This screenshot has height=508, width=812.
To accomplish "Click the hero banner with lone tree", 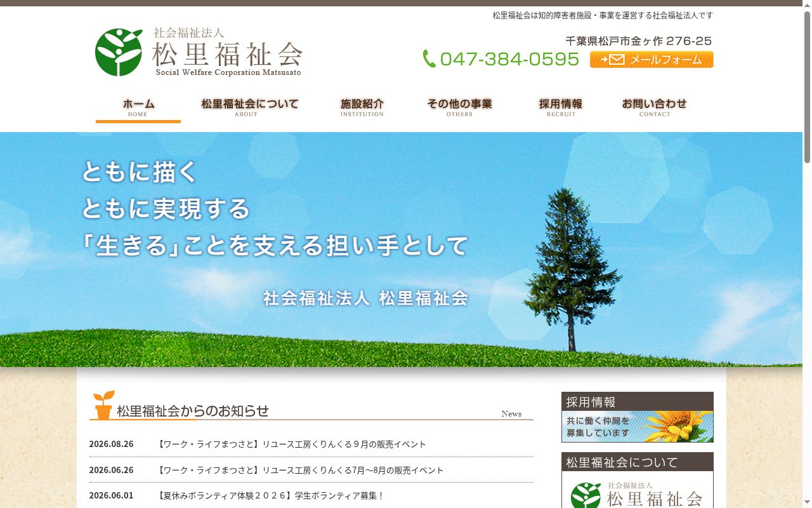I will click(401, 250).
